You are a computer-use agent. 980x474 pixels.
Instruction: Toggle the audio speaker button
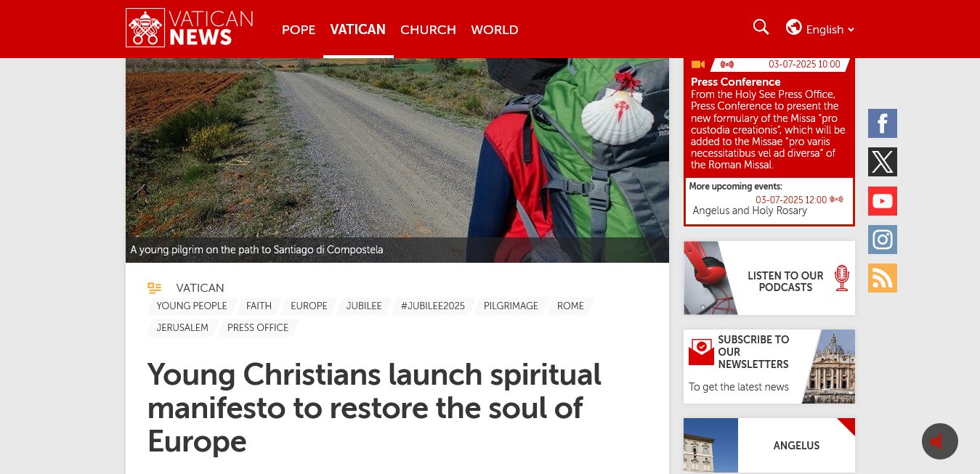point(940,441)
